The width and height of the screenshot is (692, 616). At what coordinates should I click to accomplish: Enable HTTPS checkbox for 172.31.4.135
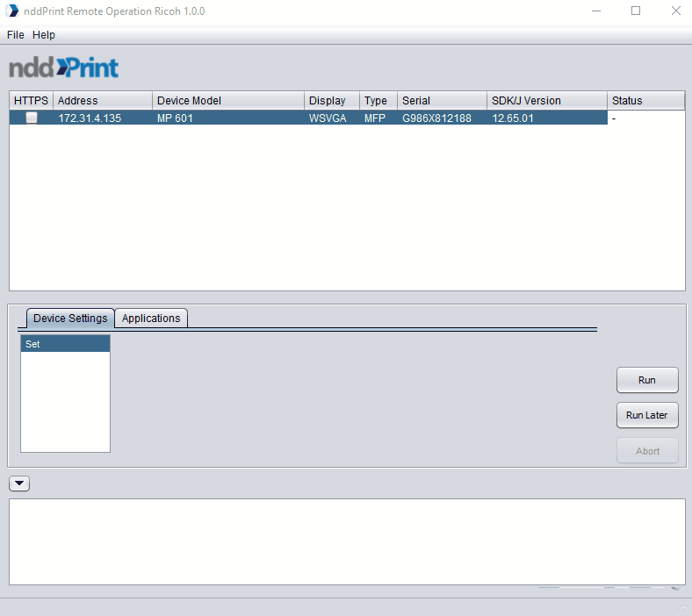point(32,118)
